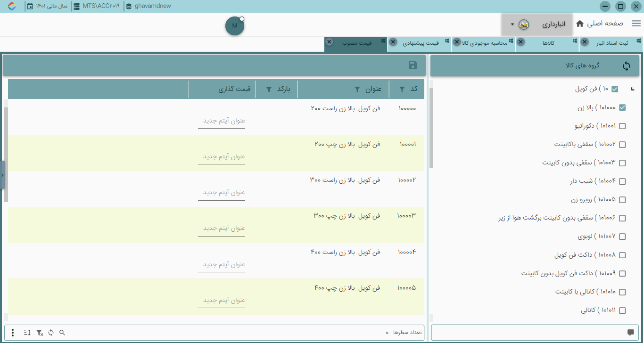The image size is (644, 343).
Task: Open filter on بارکد column
Action: pyautogui.click(x=269, y=89)
